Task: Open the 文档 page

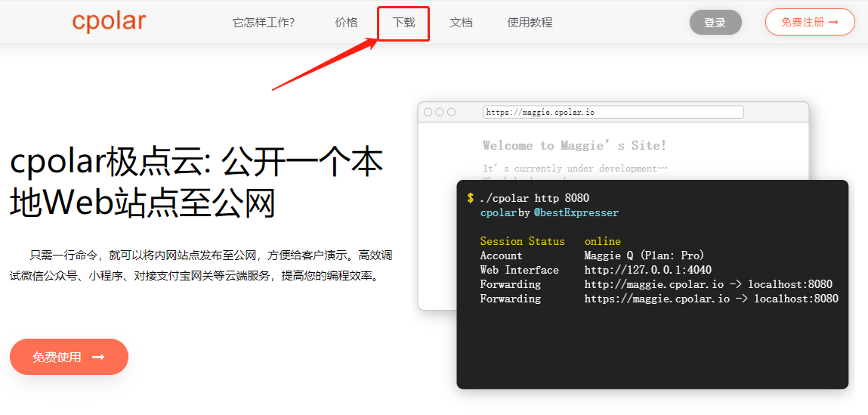Action: point(461,23)
